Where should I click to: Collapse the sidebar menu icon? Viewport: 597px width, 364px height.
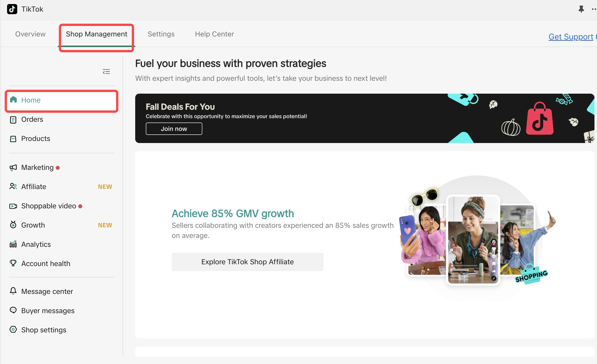point(106,72)
